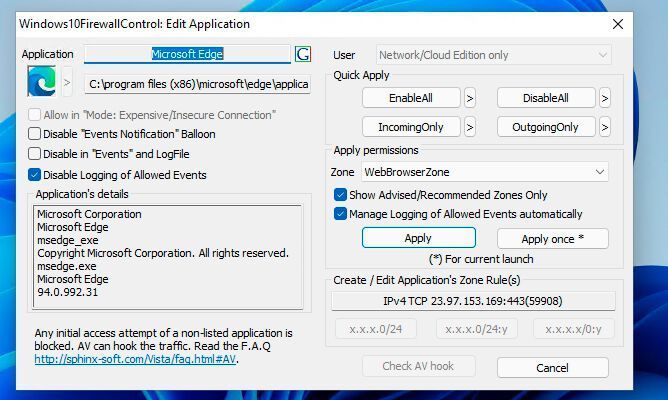This screenshot has height=400, width=668.
Task: Uncheck Show Advised/Recommended Zones Only
Action: click(340, 195)
